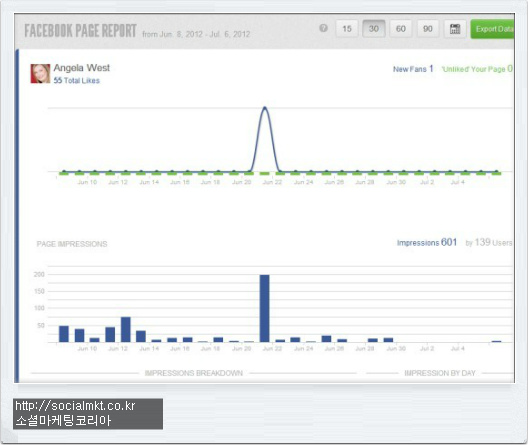Click the report date range text
The height and width of the screenshot is (445, 528).
pos(196,34)
